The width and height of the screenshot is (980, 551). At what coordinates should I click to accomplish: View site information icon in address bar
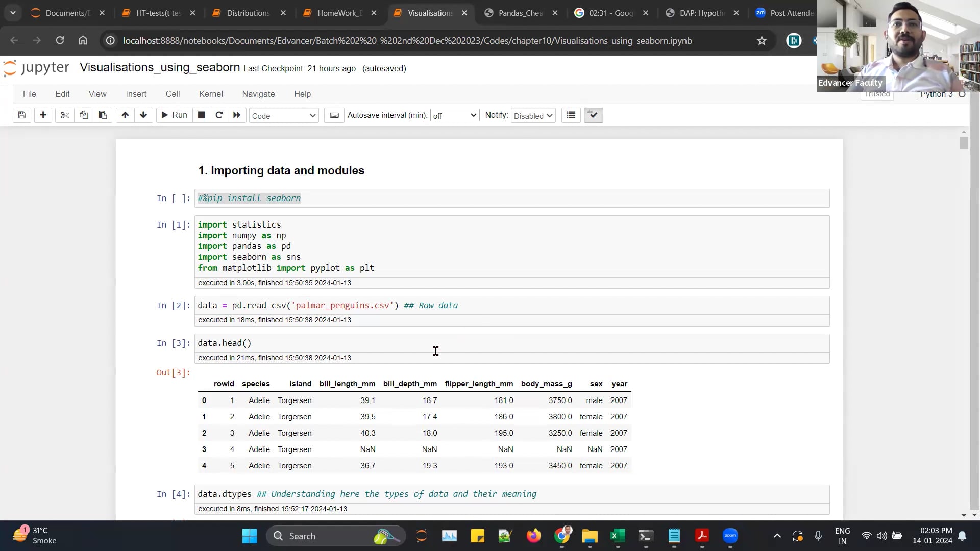click(110, 40)
